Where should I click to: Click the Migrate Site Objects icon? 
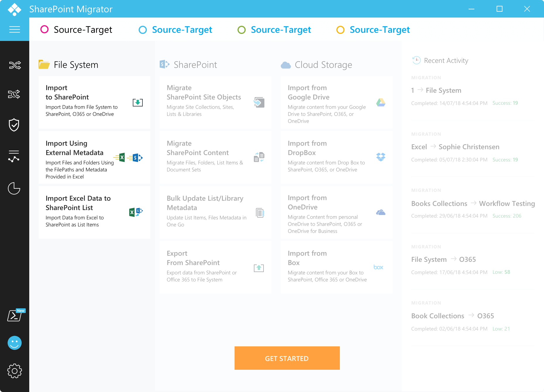point(259,102)
